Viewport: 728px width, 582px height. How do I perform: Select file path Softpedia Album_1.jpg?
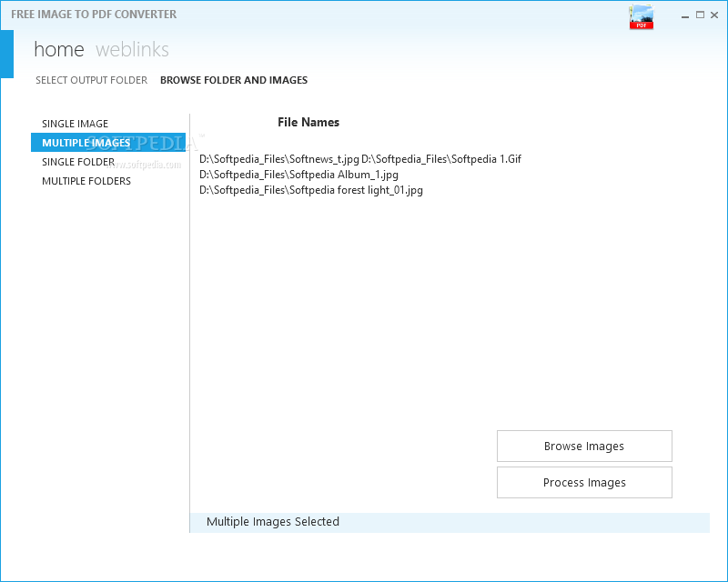298,175
